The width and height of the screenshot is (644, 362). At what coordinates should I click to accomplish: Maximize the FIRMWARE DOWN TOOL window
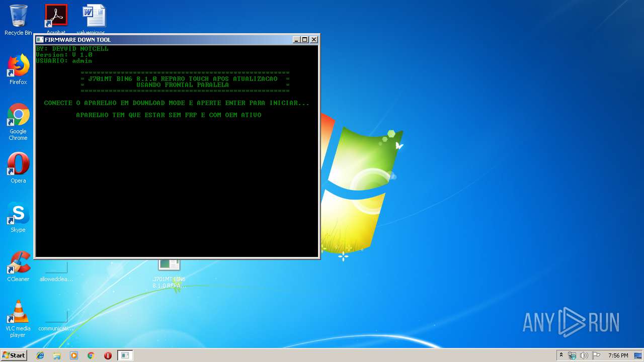pyautogui.click(x=304, y=40)
